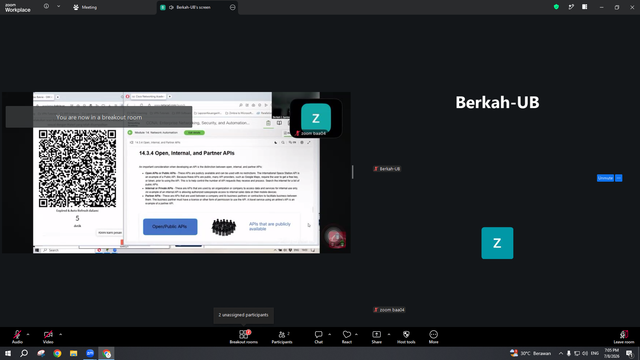This screenshot has height=360, width=640.
Task: Open the taskbar clock and date
Action: coord(611,353)
